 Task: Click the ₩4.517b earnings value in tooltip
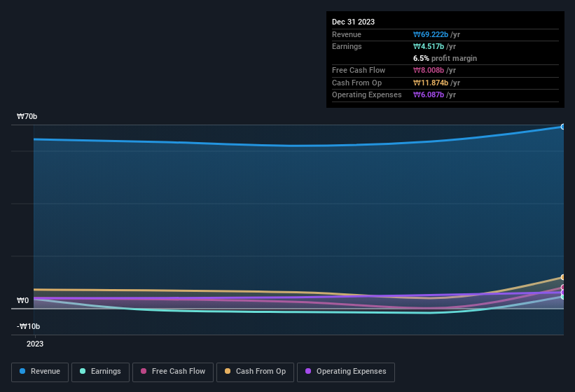429,46
